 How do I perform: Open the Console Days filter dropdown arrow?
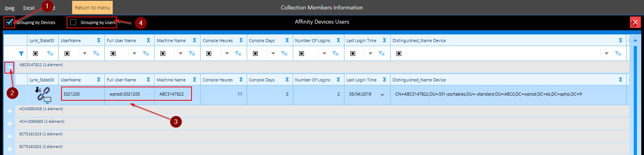pyautogui.click(x=273, y=54)
